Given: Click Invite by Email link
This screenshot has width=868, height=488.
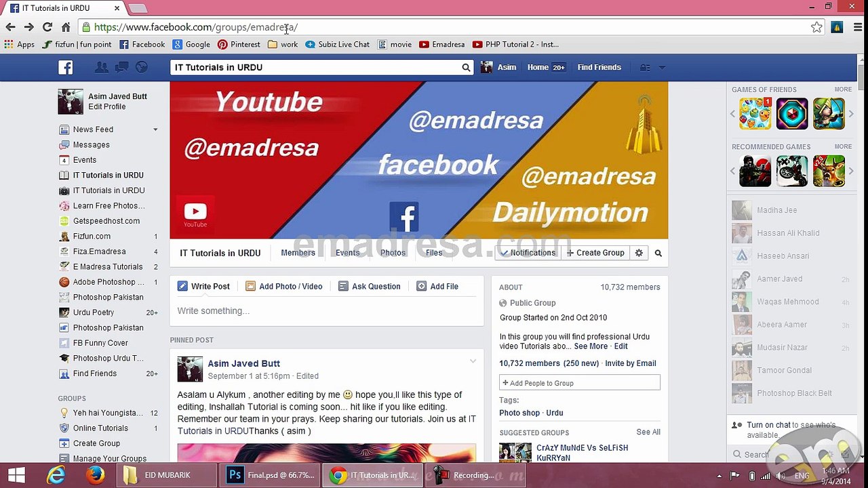Looking at the screenshot, I should (x=630, y=363).
